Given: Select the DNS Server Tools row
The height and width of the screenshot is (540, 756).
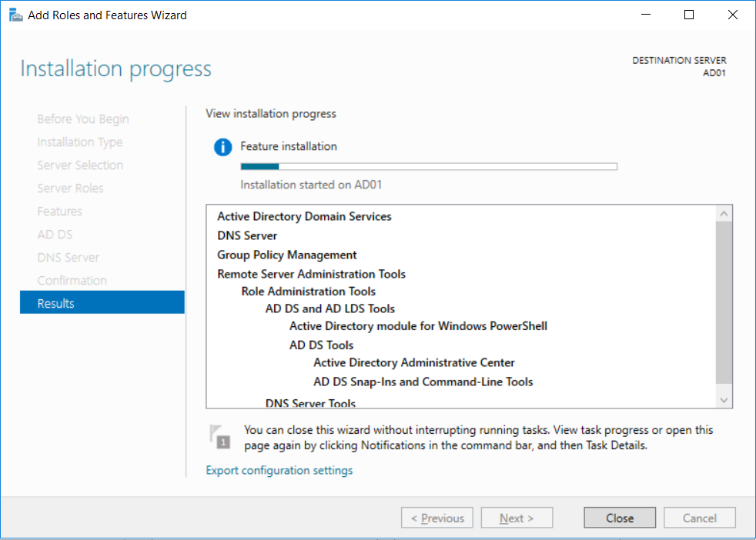Looking at the screenshot, I should pyautogui.click(x=310, y=403).
